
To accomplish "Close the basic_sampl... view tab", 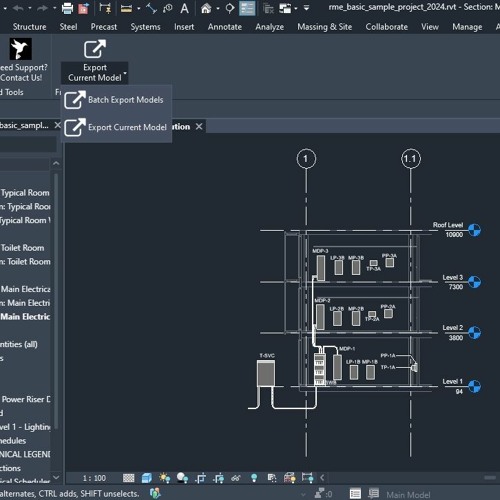I will coord(57,125).
